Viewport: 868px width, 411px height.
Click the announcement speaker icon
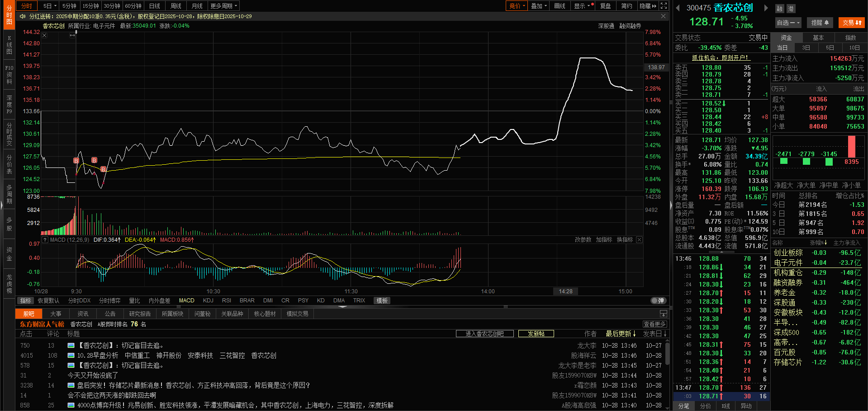click(23, 16)
